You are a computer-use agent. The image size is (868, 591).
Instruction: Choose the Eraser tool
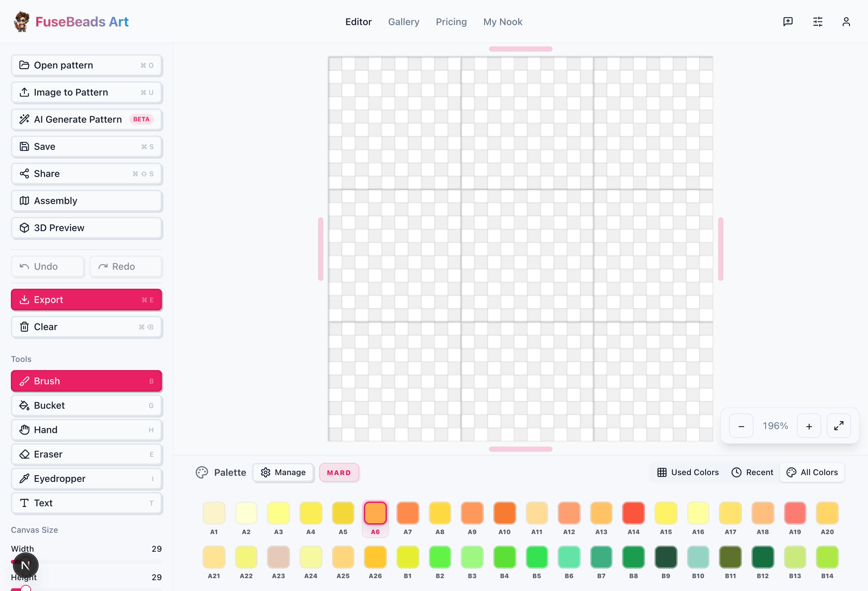point(87,454)
